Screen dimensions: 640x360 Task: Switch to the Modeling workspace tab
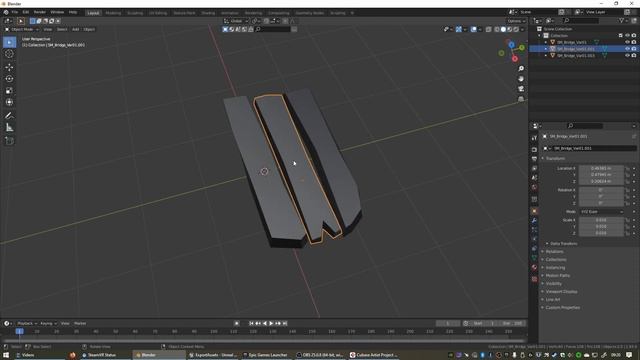tap(113, 13)
